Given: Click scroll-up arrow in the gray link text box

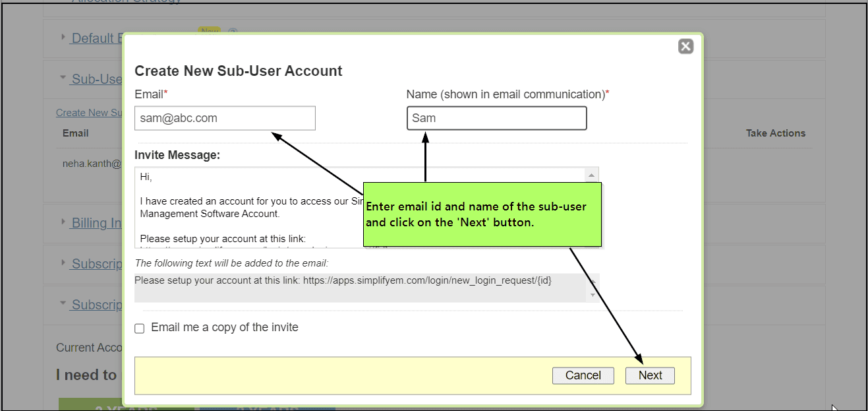Looking at the screenshot, I should (592, 281).
